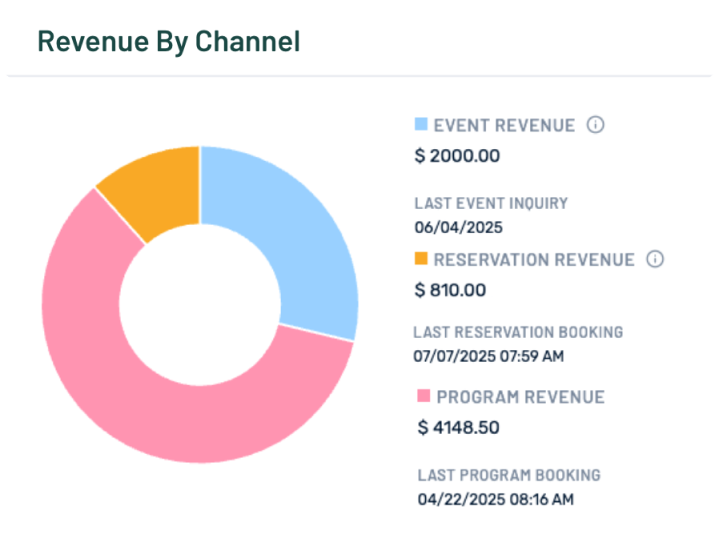Click the 06/04/2025 event inquiry date

[x=458, y=225]
